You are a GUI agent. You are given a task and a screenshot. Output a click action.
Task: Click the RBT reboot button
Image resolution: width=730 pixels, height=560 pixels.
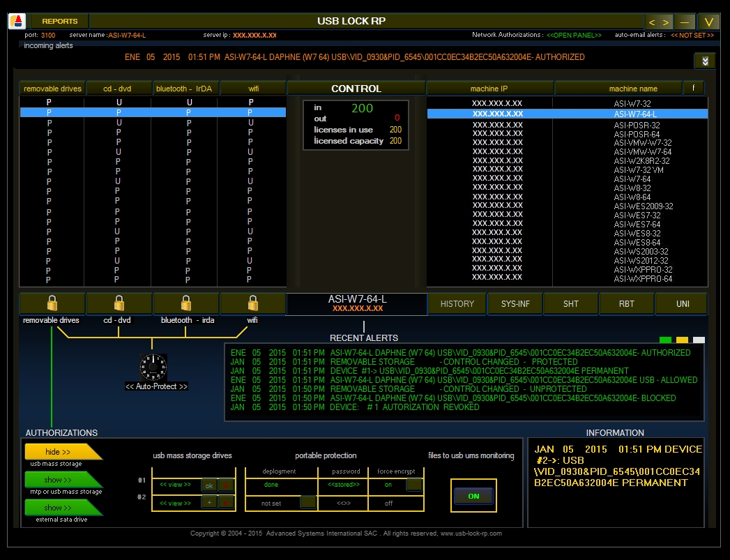[627, 303]
